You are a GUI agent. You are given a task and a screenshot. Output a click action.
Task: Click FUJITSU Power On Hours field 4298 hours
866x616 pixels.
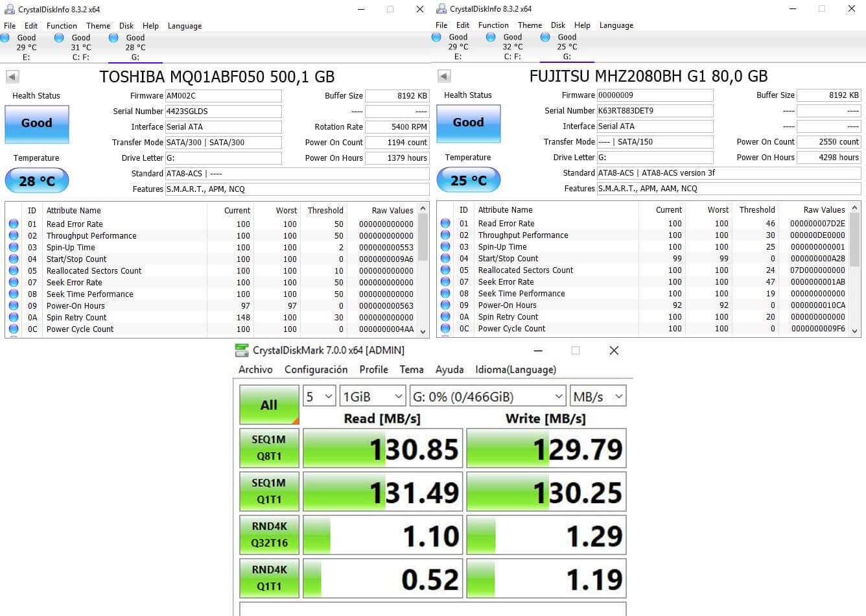(829, 158)
